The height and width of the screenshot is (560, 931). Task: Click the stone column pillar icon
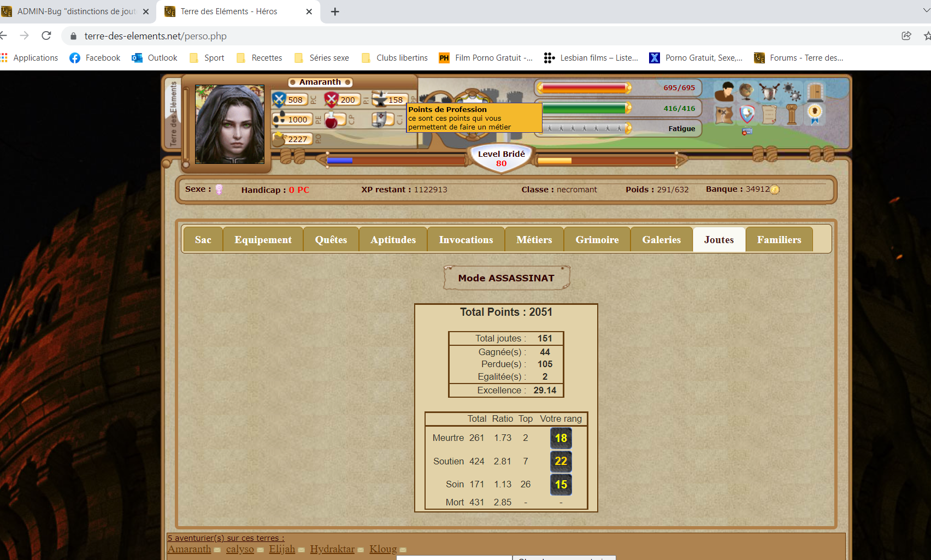click(x=792, y=115)
